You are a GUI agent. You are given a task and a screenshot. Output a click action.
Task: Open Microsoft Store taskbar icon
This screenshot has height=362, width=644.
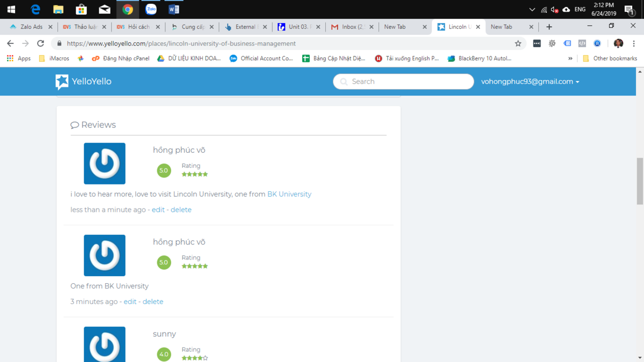click(81, 9)
